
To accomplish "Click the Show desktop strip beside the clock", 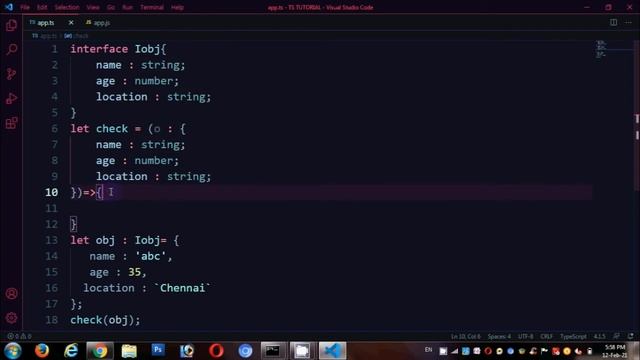I will (x=635, y=351).
